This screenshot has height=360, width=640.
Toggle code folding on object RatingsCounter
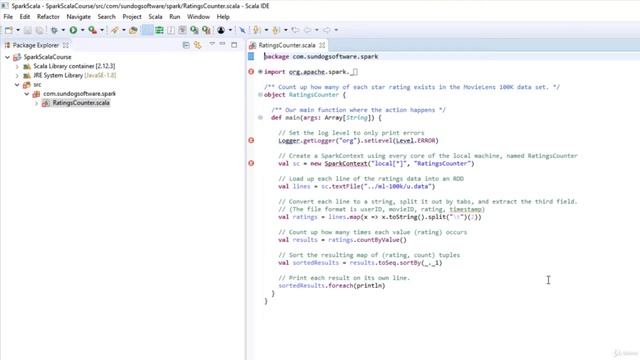[x=260, y=95]
